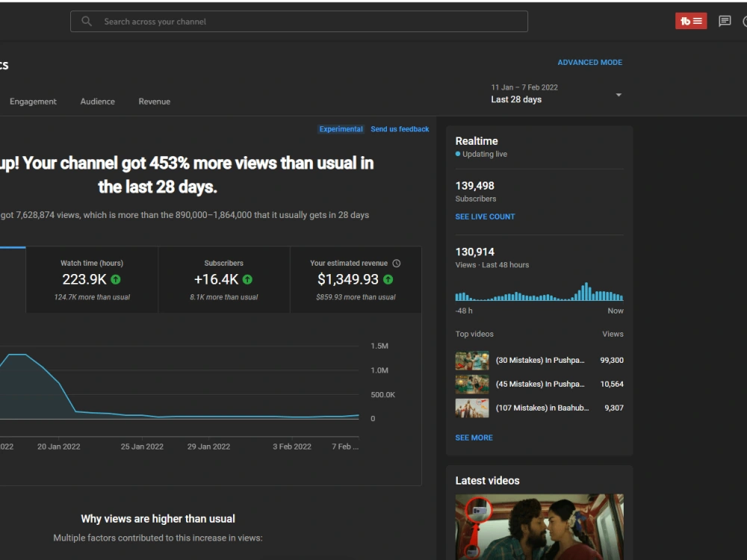Click SEE MORE in Realtime panel

(x=474, y=438)
